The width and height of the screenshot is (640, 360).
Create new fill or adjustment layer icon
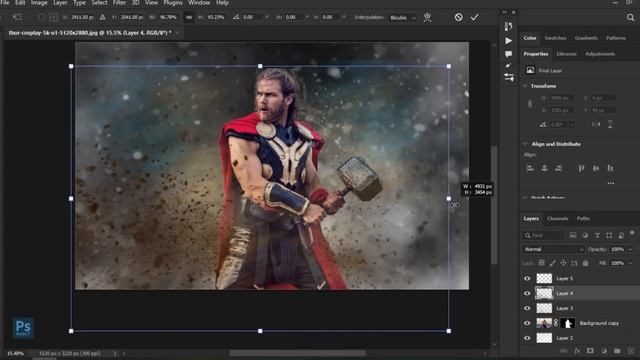604,351
